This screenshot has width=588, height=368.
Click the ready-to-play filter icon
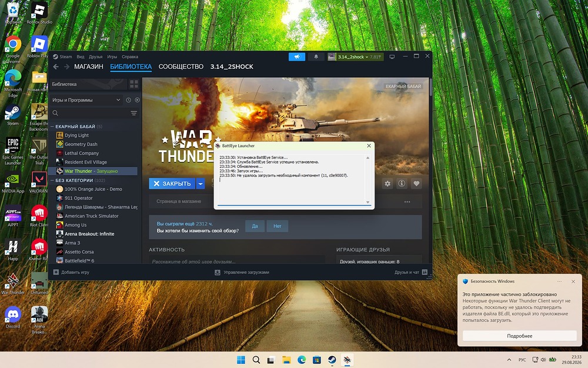tap(137, 100)
